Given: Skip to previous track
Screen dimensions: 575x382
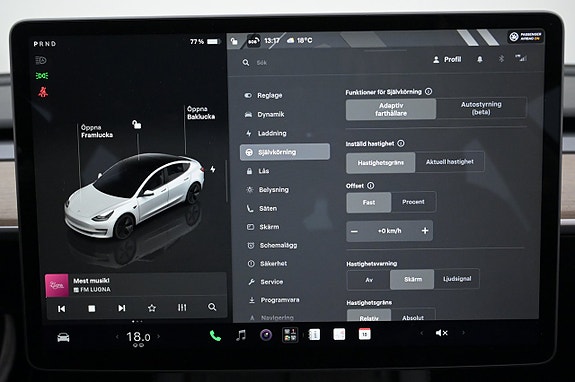Looking at the screenshot, I should pyautogui.click(x=62, y=309).
